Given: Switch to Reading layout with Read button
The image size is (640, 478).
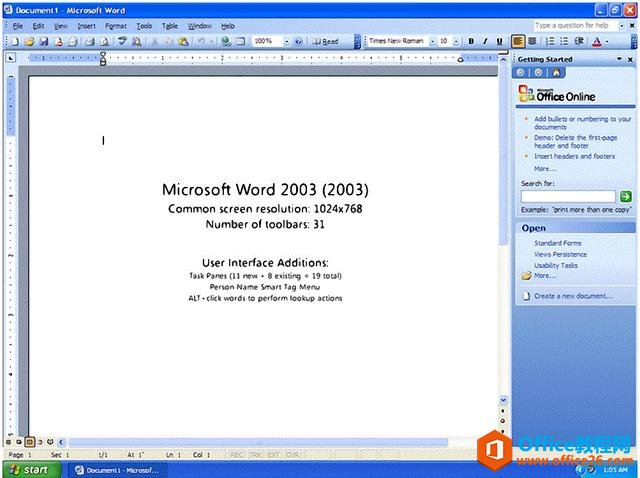Looking at the screenshot, I should 325,41.
